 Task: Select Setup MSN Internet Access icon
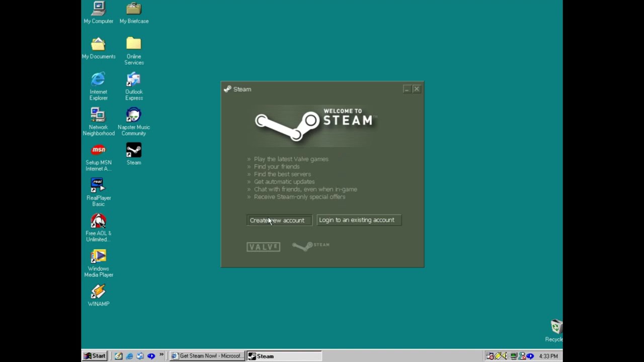point(99,157)
